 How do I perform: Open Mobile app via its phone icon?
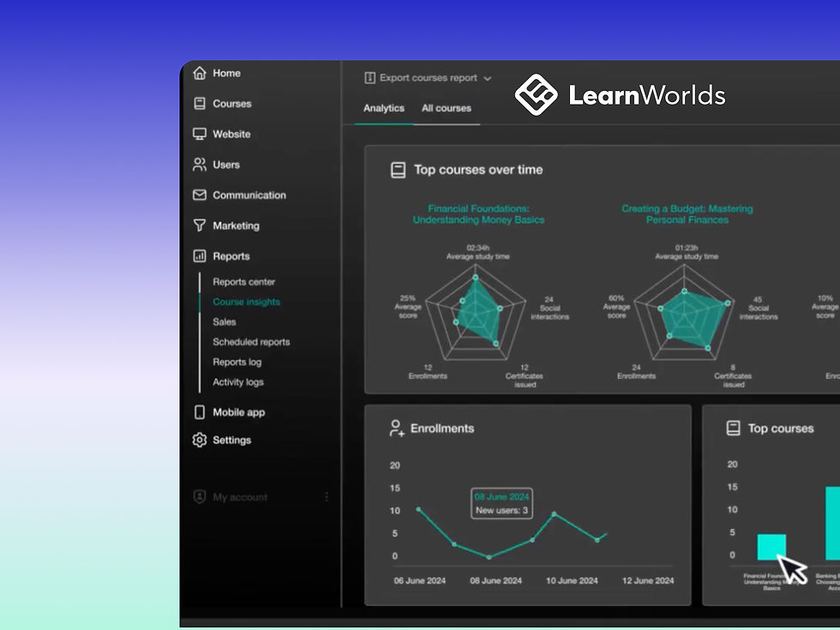pyautogui.click(x=200, y=412)
